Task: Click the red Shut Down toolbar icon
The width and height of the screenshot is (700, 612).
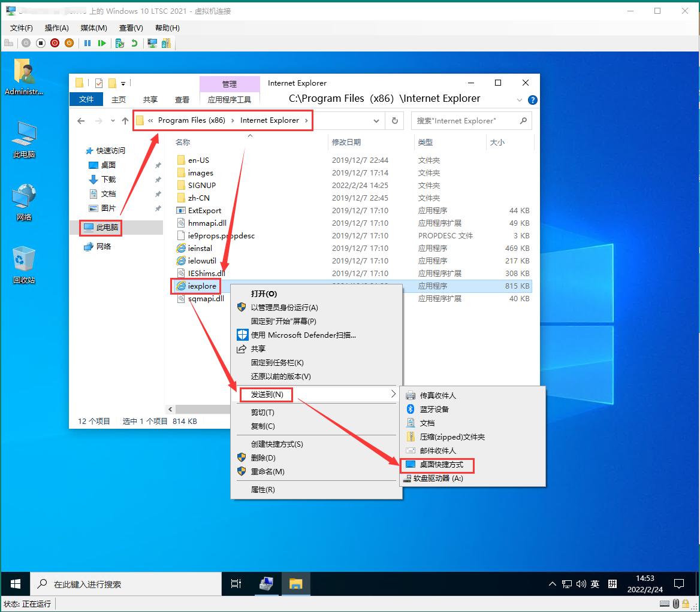Action: coord(55,43)
